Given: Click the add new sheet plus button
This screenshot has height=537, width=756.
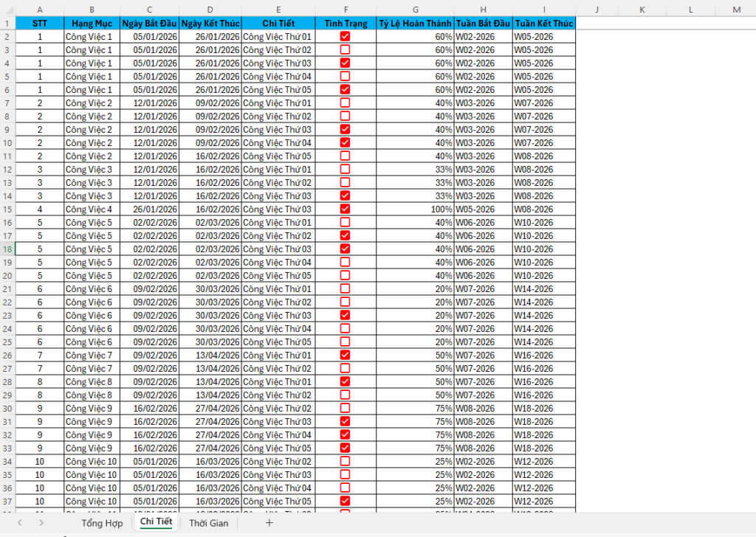Looking at the screenshot, I should [x=269, y=523].
